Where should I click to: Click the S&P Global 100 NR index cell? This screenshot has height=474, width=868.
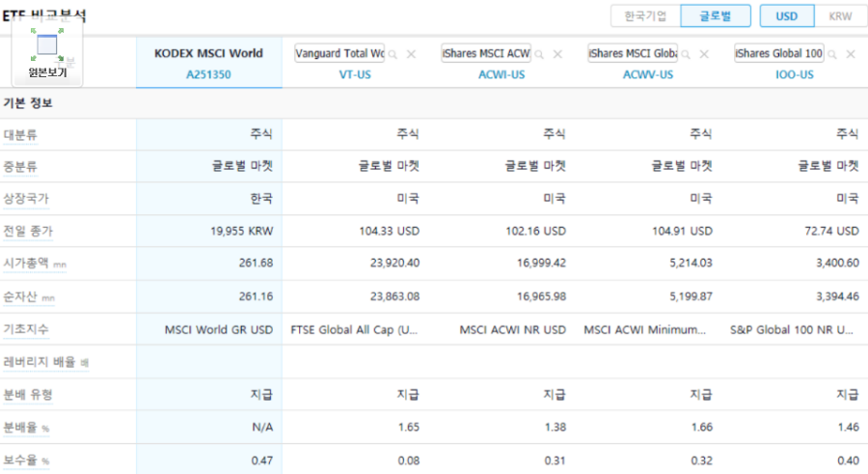coord(792,330)
